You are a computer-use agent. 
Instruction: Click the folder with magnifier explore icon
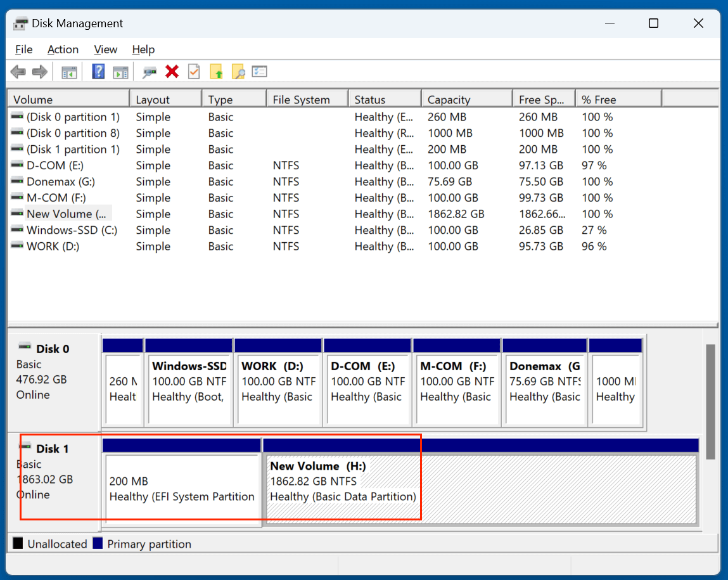click(x=238, y=71)
